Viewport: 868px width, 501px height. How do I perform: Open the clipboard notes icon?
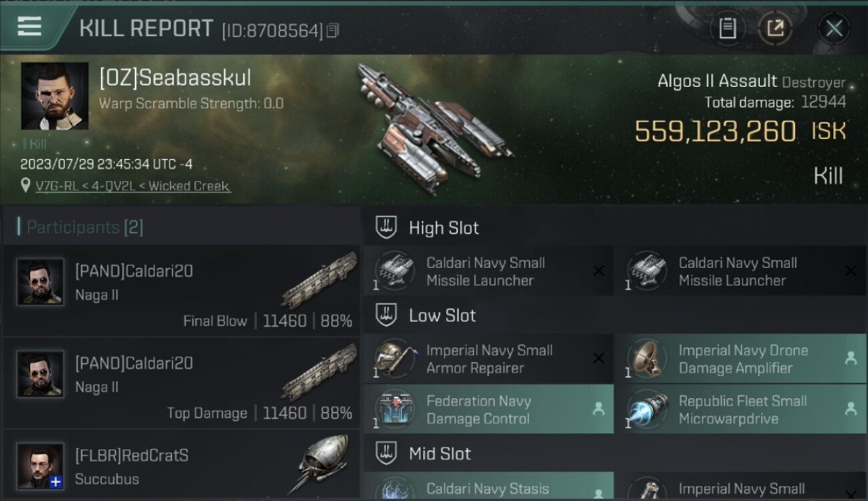click(727, 29)
